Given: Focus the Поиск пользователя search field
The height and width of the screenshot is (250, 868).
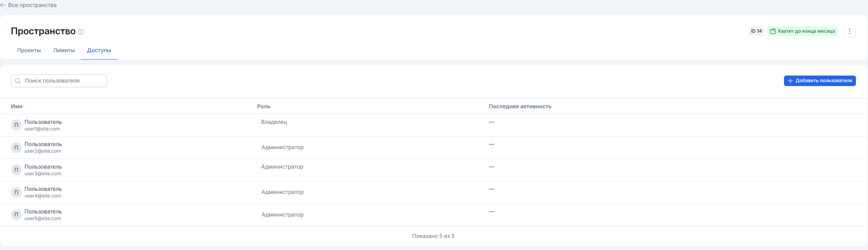Looking at the screenshot, I should [x=59, y=81].
